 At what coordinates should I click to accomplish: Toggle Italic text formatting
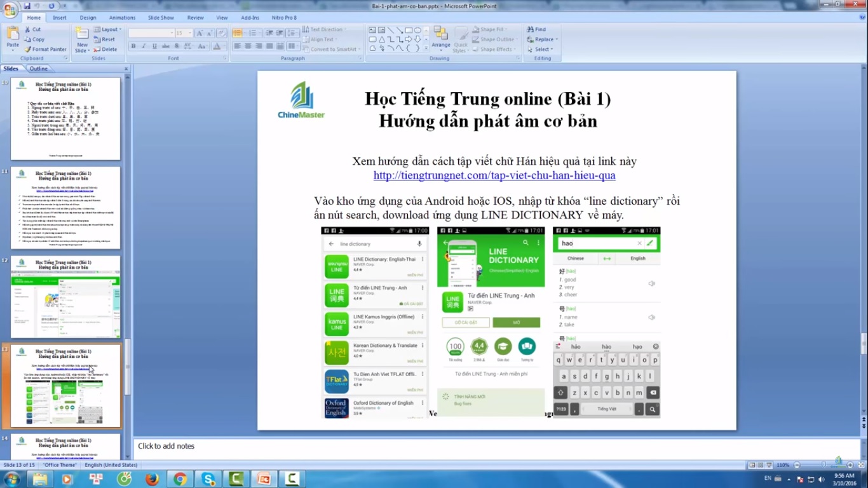click(x=144, y=46)
